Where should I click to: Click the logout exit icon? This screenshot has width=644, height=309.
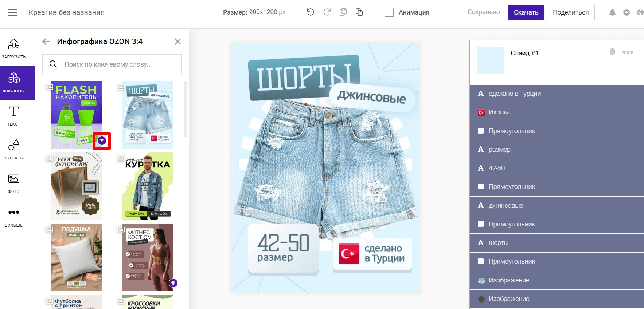click(x=640, y=12)
